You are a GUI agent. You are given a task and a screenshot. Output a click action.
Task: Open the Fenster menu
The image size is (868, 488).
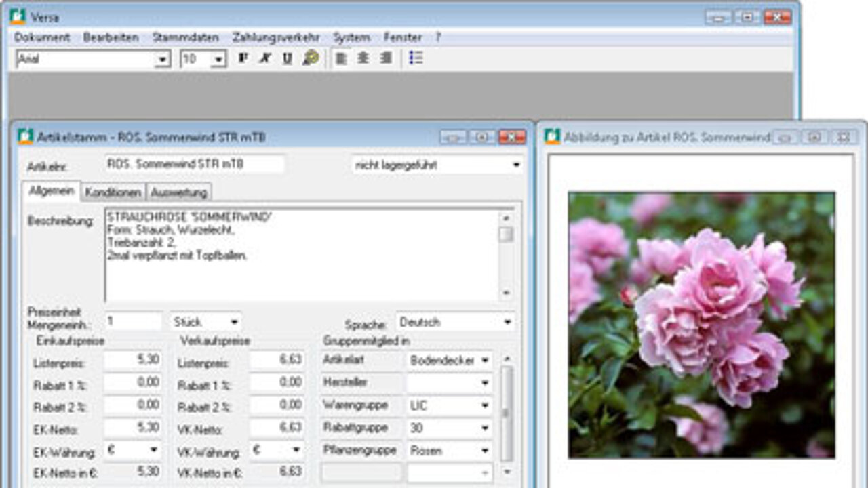[402, 37]
